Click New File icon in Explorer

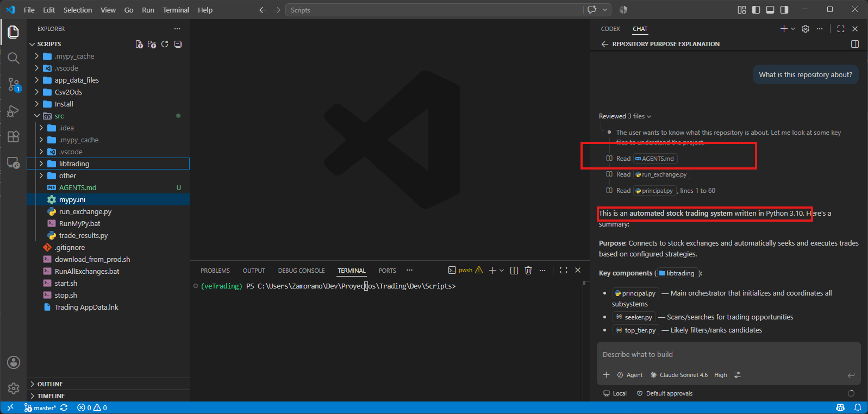pos(139,44)
